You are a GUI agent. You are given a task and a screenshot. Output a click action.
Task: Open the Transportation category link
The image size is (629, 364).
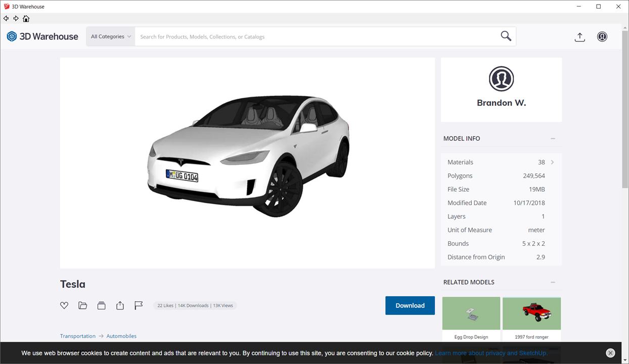coord(78,336)
